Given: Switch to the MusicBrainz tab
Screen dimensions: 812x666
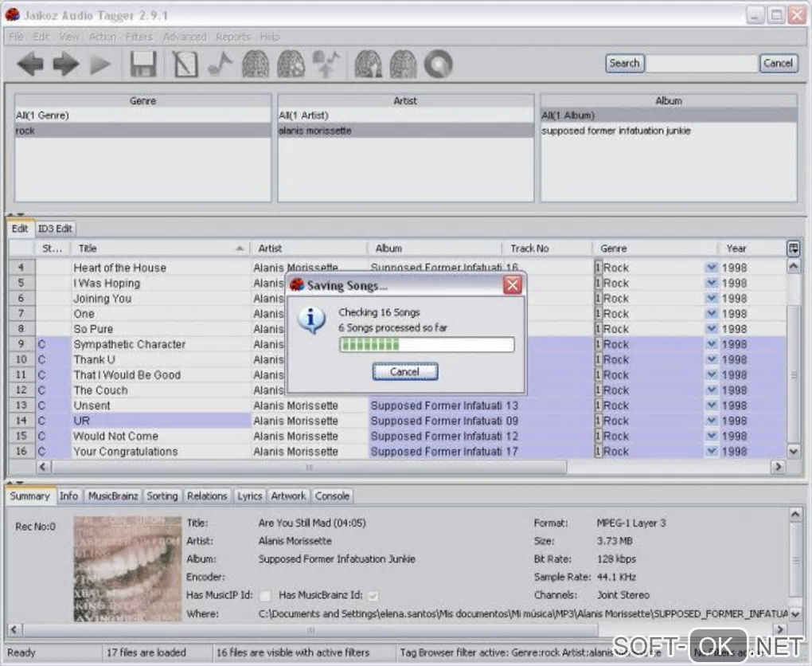Looking at the screenshot, I should point(113,496).
